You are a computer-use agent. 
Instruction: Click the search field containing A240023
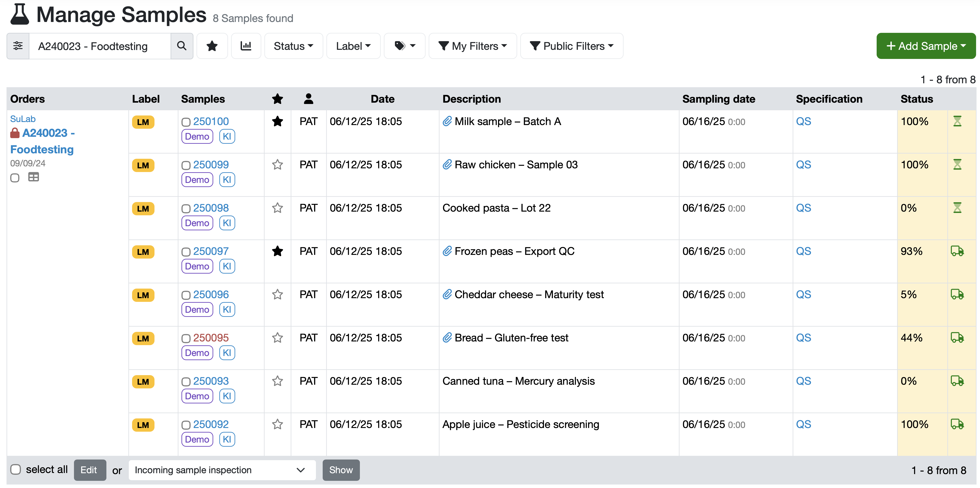coord(100,46)
